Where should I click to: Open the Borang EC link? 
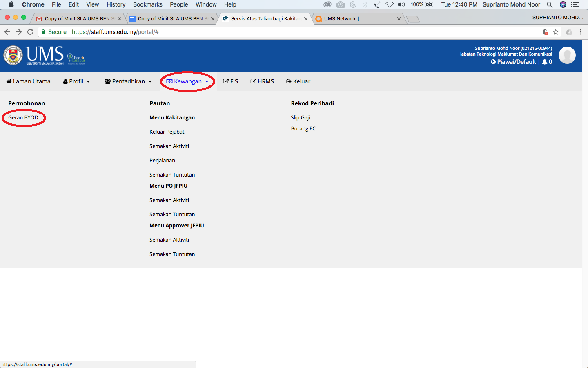(x=303, y=128)
